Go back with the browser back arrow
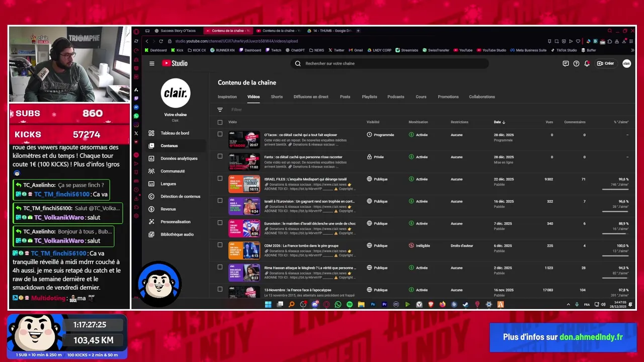This screenshot has height=362, width=644. coord(147,41)
